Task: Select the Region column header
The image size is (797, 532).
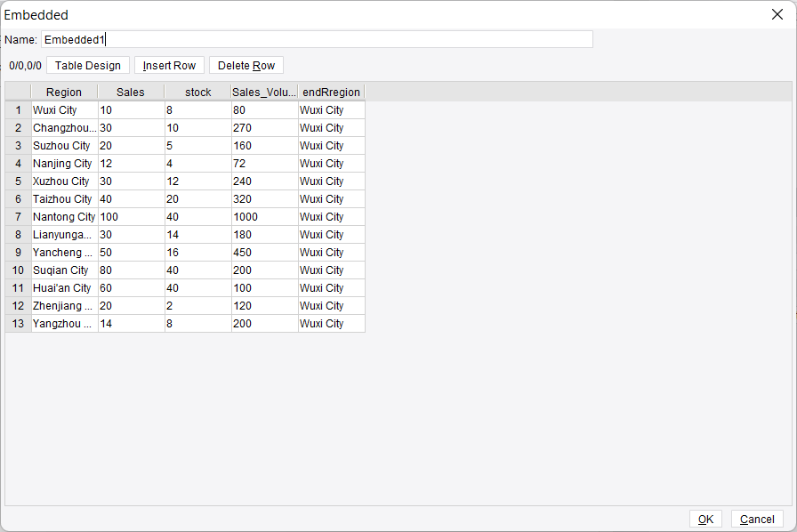Action: click(x=64, y=92)
